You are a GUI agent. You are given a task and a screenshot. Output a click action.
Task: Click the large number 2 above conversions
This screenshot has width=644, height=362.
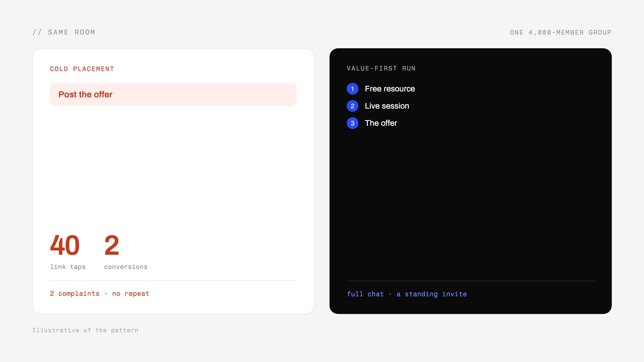[112, 245]
